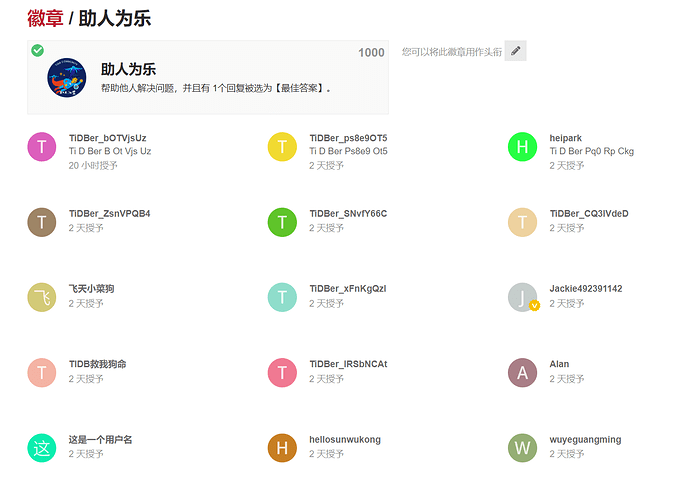This screenshot has height=485, width=690.
Task: Open wuyeguangming green W avatar
Action: click(x=522, y=448)
